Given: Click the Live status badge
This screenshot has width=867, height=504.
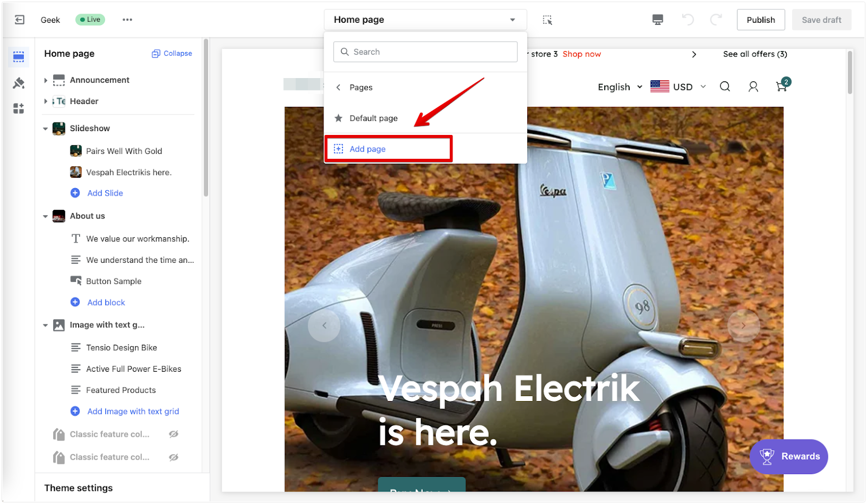Looking at the screenshot, I should coord(90,20).
